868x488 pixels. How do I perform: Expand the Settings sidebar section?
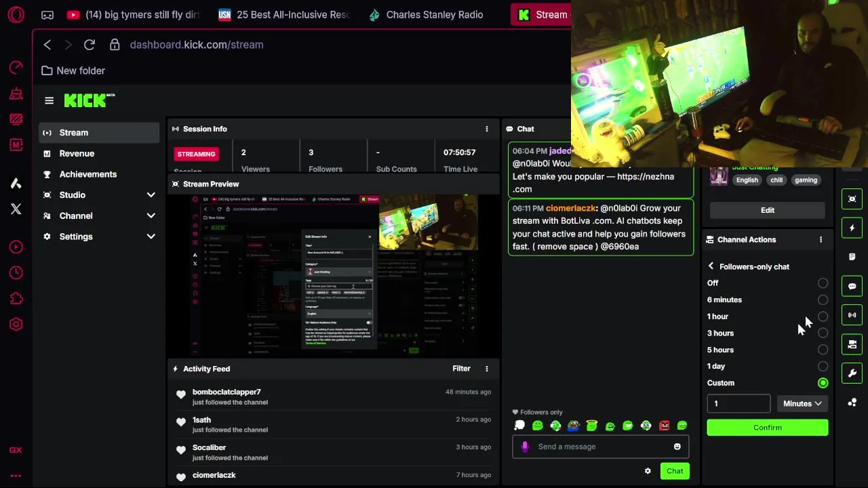151,237
